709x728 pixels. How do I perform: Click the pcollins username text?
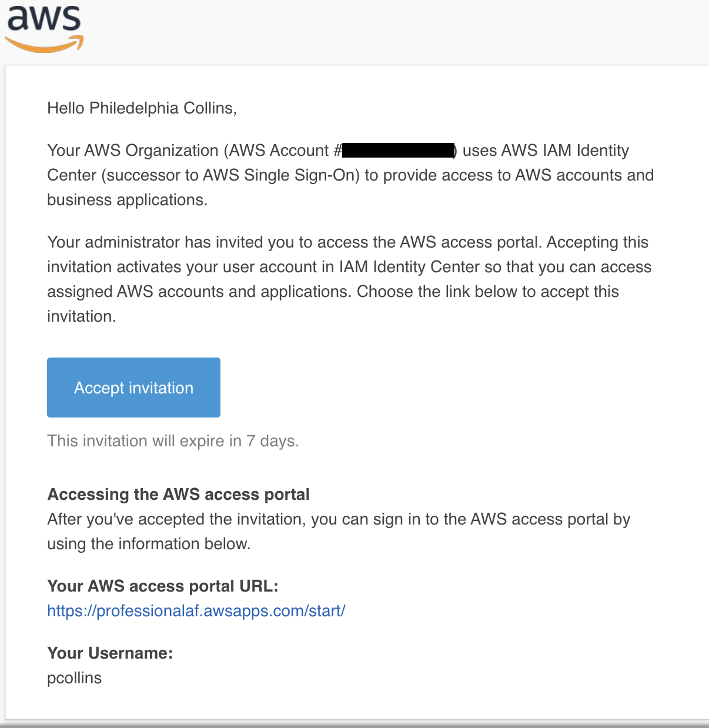[x=74, y=678]
